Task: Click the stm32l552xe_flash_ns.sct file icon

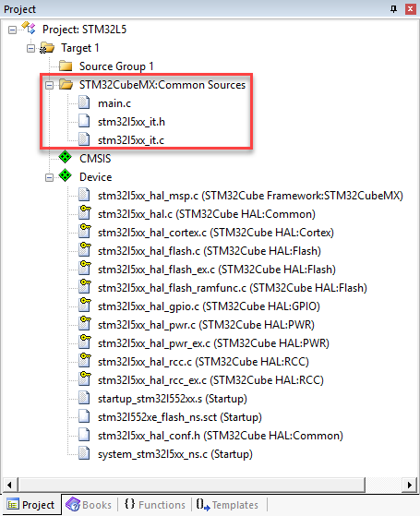Action: point(84,416)
